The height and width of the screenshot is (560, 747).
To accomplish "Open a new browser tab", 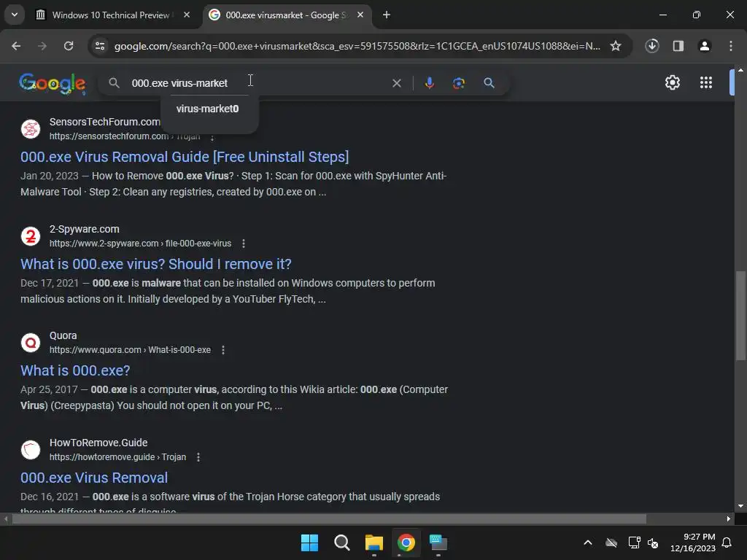I will tap(387, 15).
